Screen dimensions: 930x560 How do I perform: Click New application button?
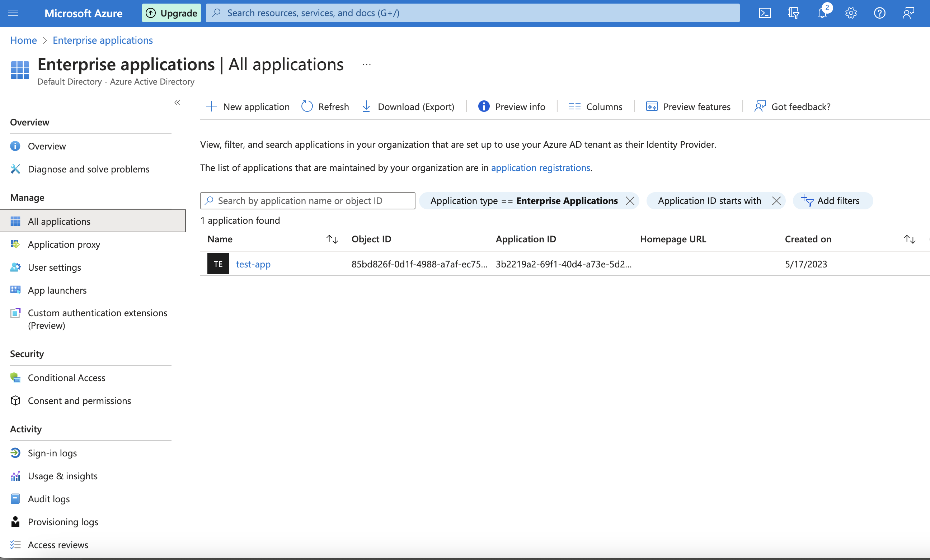coord(248,106)
